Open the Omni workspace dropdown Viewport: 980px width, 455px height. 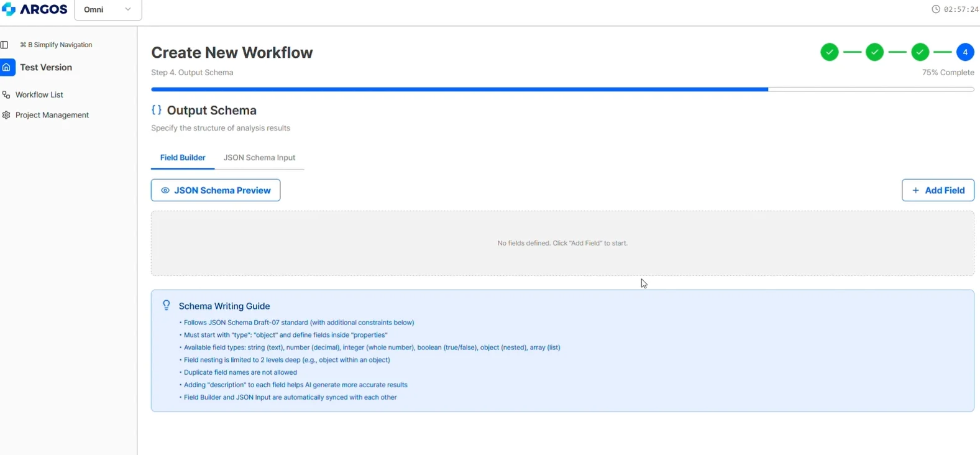[x=108, y=10]
